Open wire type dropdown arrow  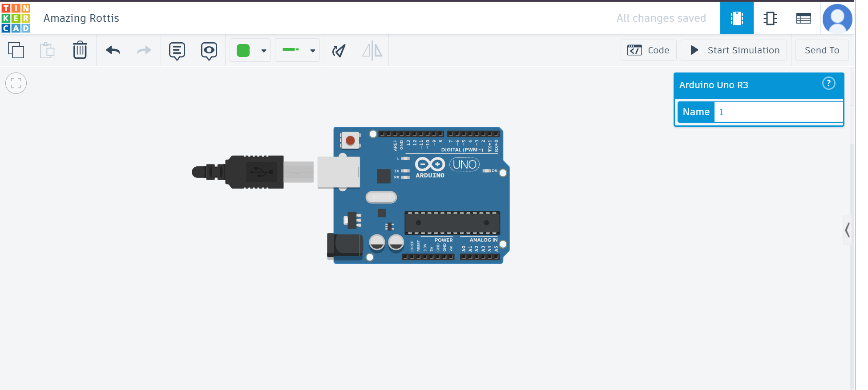pyautogui.click(x=313, y=51)
